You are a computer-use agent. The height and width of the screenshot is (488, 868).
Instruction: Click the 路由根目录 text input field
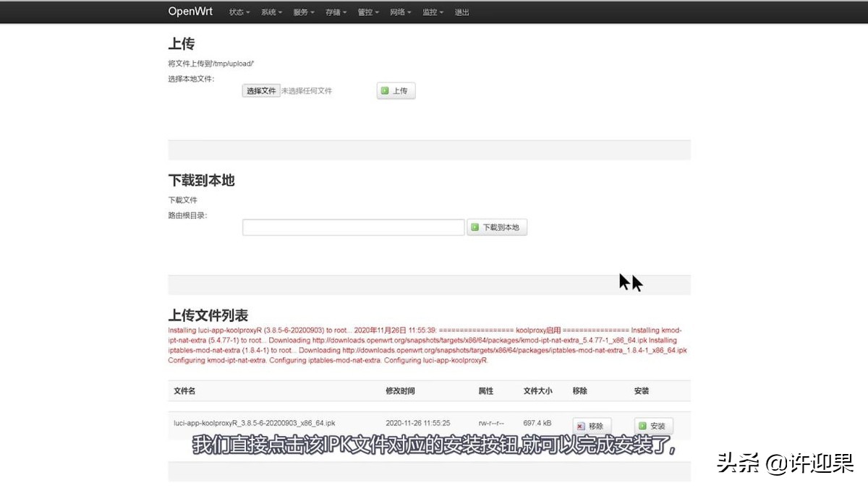coord(353,226)
